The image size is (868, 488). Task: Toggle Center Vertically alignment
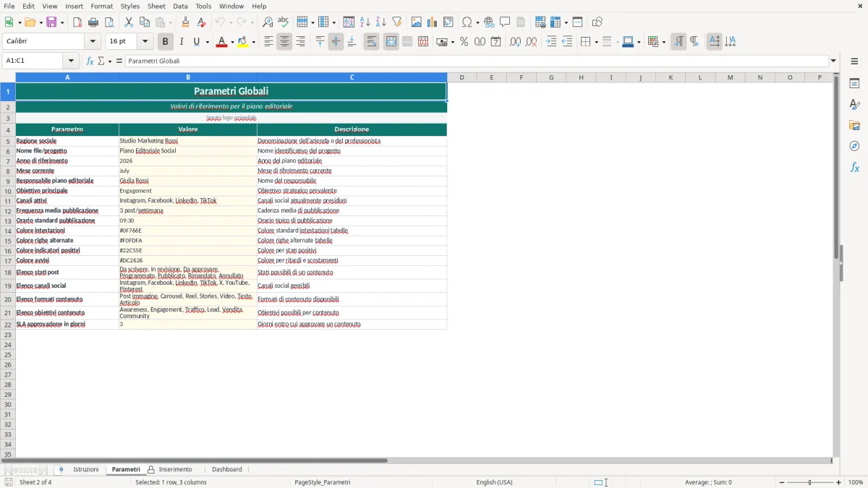[x=336, y=42]
